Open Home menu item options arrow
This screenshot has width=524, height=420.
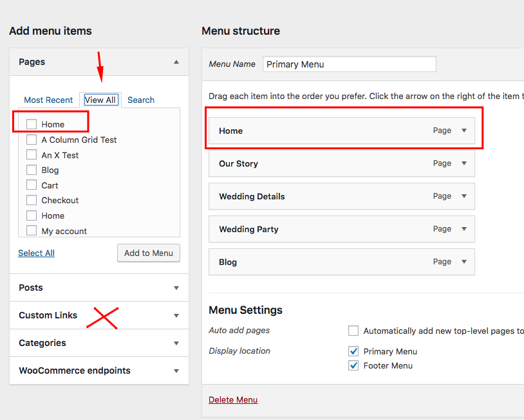[464, 131]
